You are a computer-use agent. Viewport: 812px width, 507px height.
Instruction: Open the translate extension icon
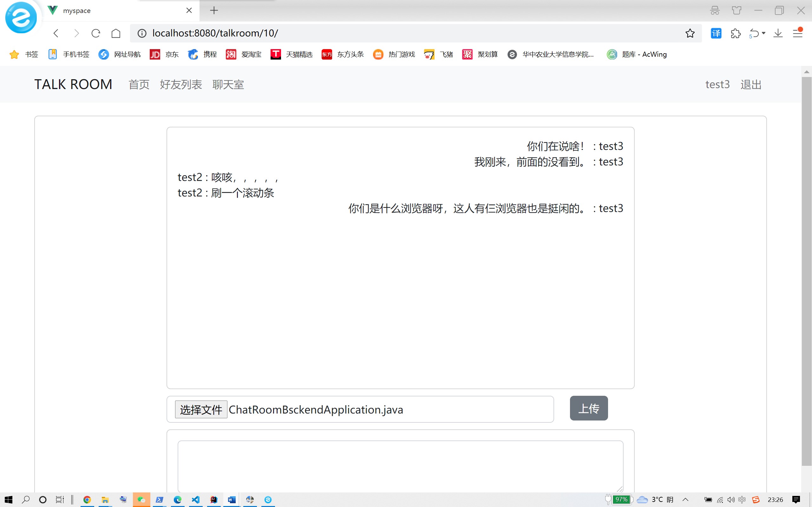[716, 33]
